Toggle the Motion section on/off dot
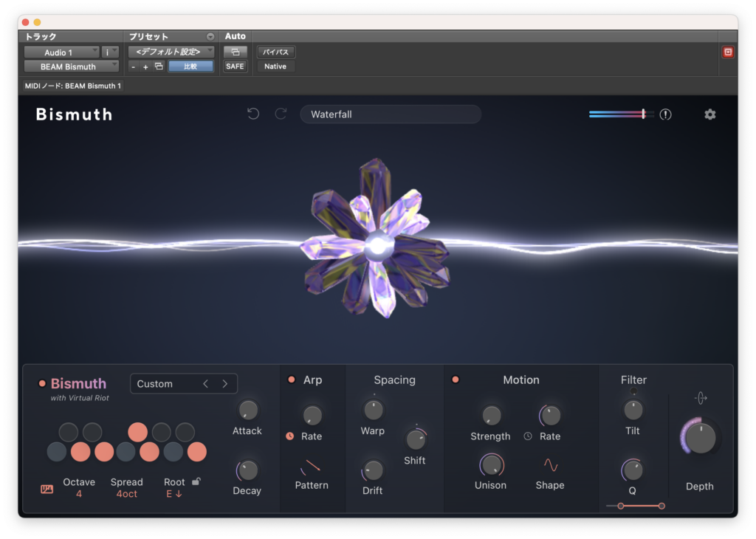The image size is (756, 539). (x=455, y=380)
